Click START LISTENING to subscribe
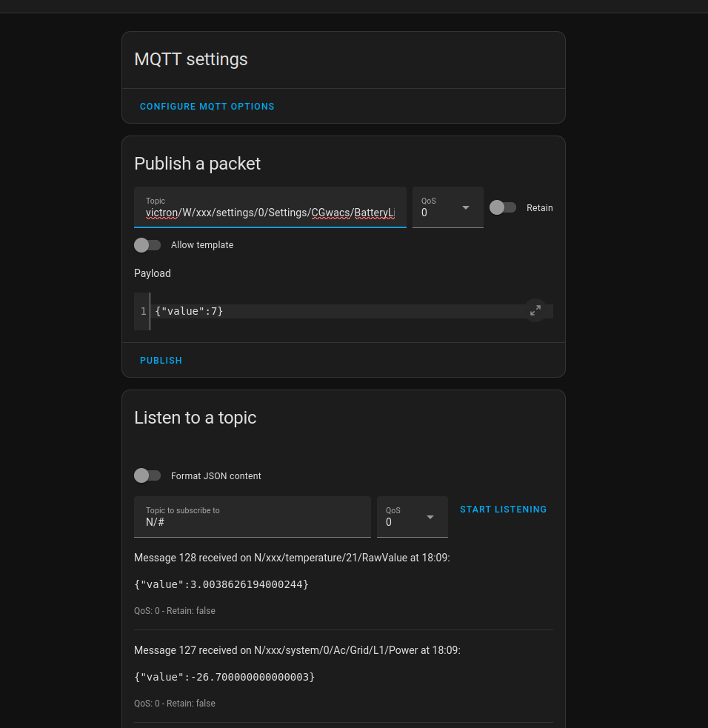Screen dimensions: 708x728 (x=503, y=510)
